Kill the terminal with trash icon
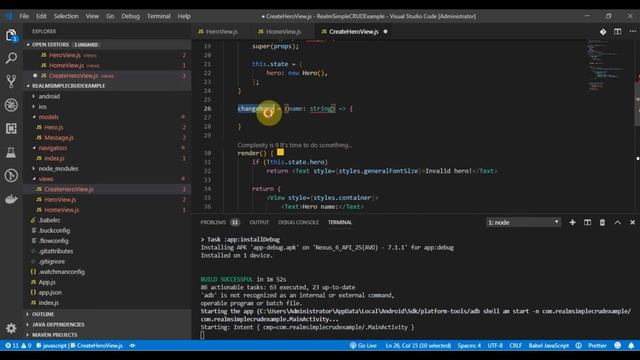The width and height of the screenshot is (640, 360). [x=602, y=222]
